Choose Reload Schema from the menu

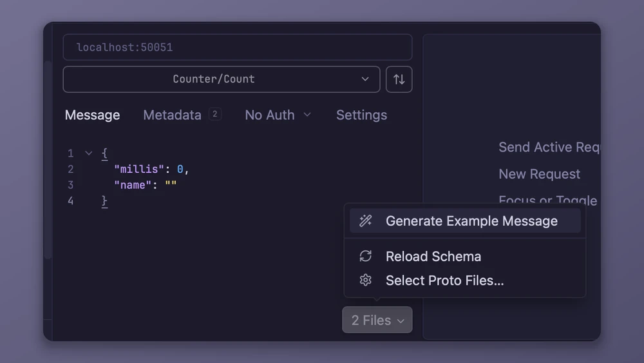(465, 256)
